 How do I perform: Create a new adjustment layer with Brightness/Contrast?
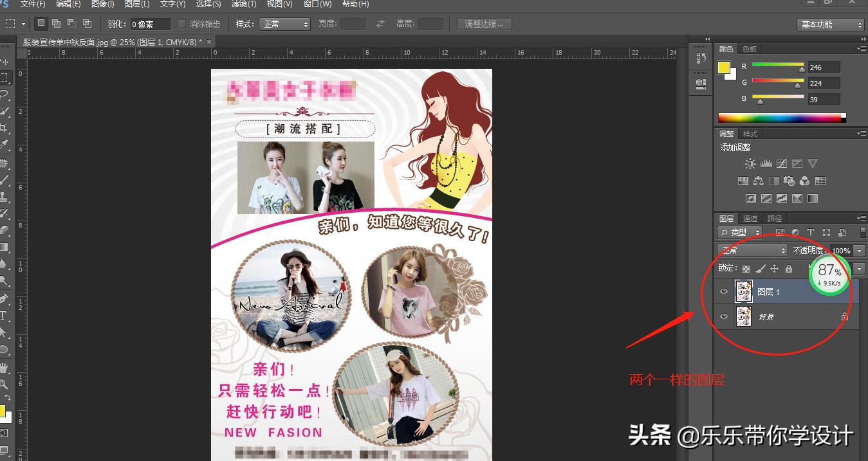[750, 163]
